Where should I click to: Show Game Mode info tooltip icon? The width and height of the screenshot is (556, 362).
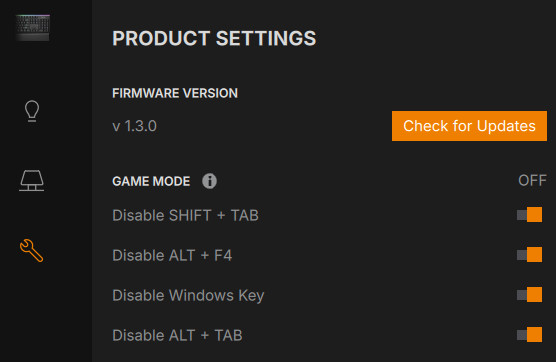[x=209, y=181]
